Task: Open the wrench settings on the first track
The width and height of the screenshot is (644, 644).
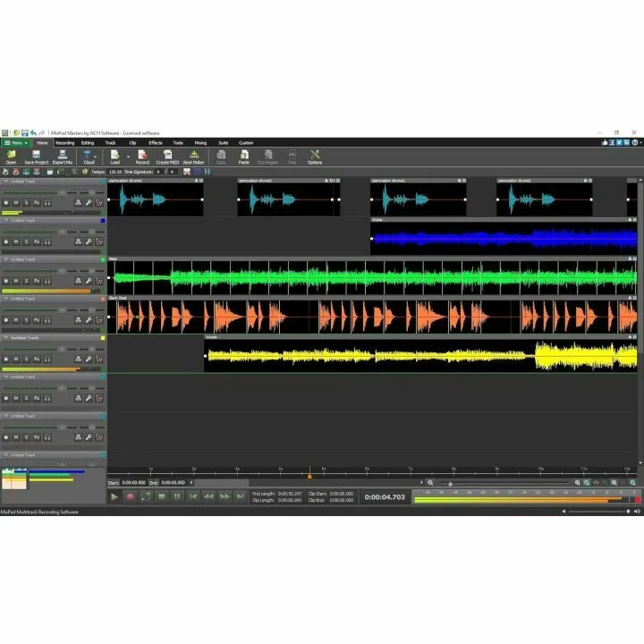Action: (x=89, y=202)
